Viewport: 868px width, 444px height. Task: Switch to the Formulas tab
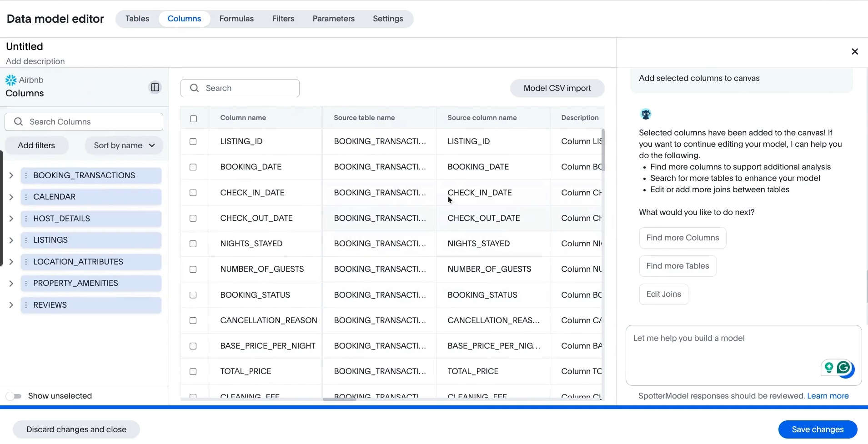236,19
